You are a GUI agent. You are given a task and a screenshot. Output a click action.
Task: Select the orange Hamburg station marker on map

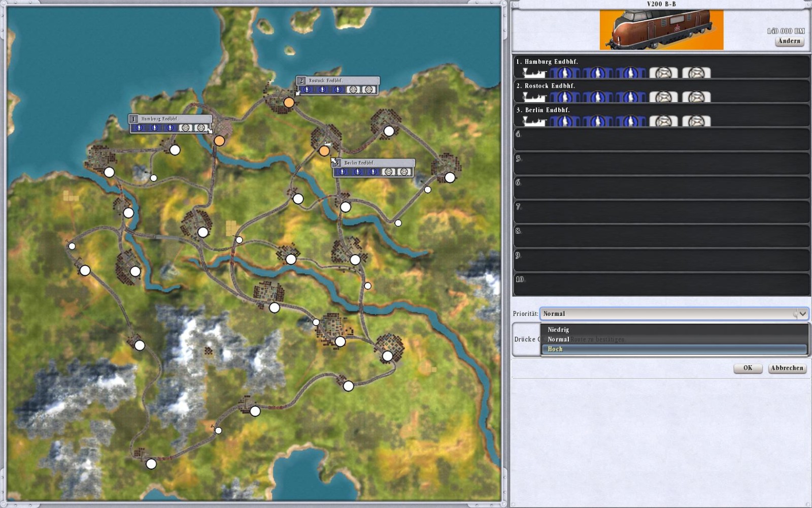[219, 141]
